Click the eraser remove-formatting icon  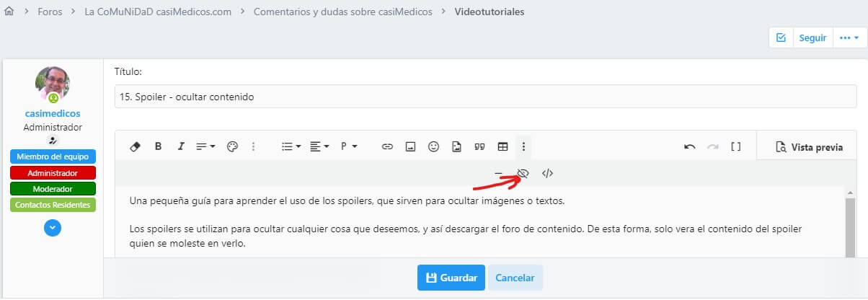click(x=135, y=146)
